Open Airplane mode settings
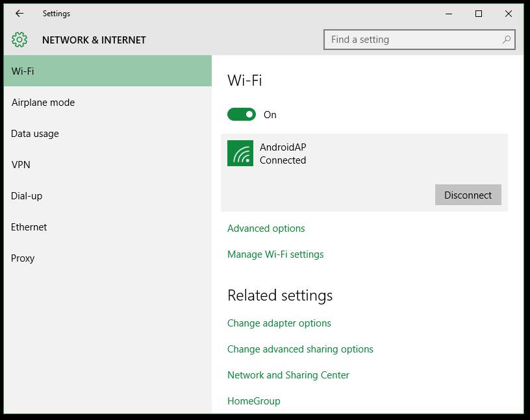Viewport: 530px width, 420px height. [43, 103]
